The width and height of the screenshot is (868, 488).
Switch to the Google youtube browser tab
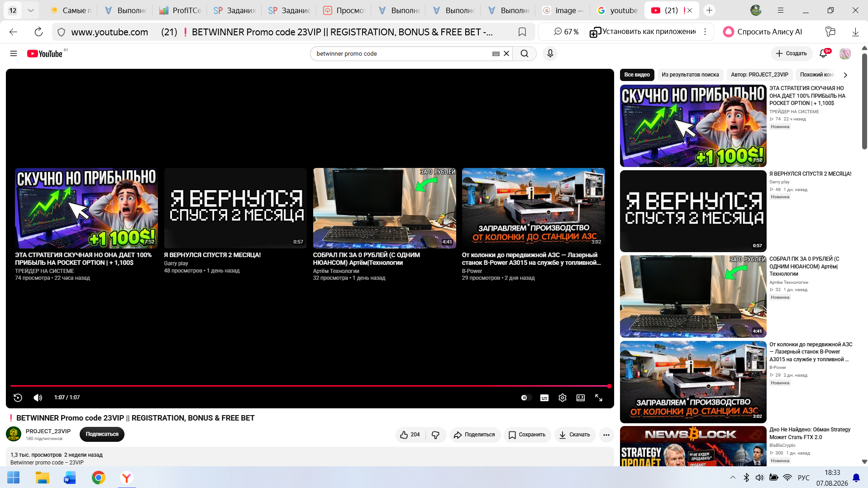coord(617,10)
